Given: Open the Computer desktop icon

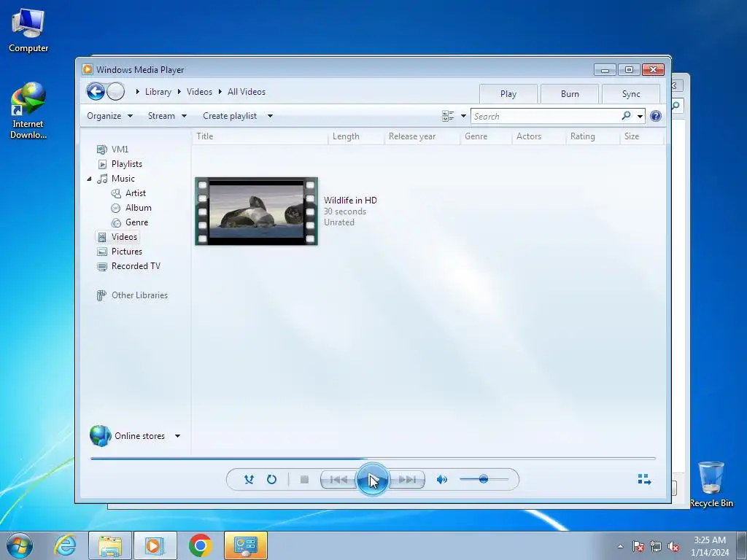Looking at the screenshot, I should (28, 31).
